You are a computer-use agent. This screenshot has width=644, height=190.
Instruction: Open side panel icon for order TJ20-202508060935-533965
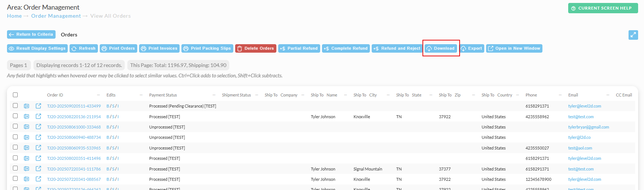click(26, 148)
